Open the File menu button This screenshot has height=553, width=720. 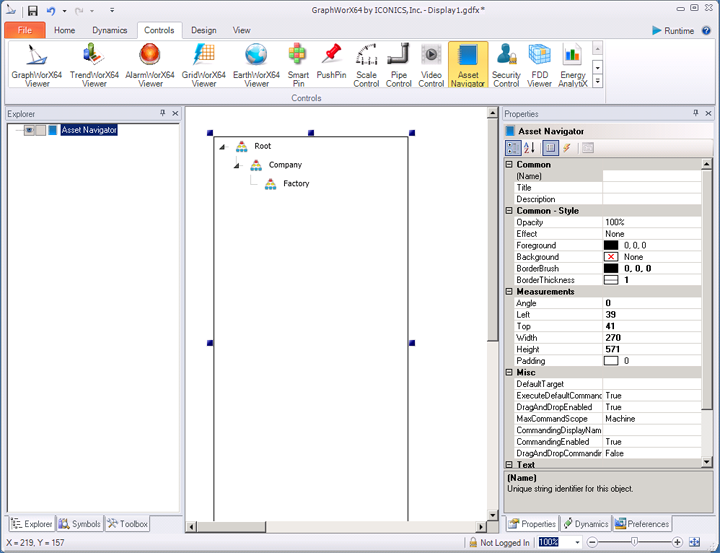(24, 31)
